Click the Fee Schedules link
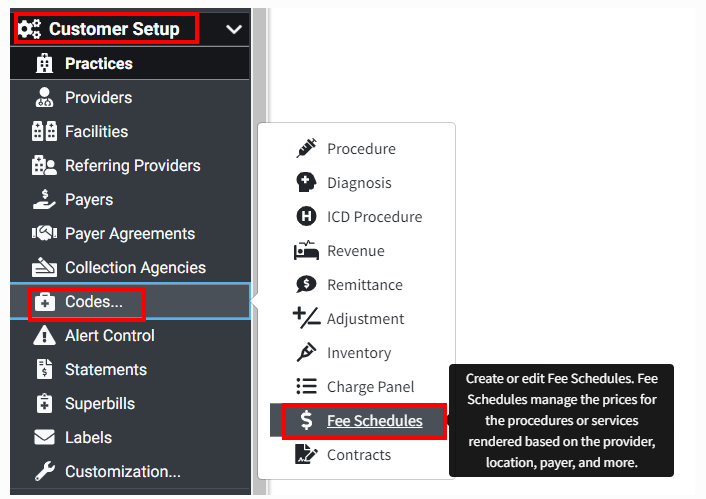The width and height of the screenshot is (706, 499). click(374, 421)
